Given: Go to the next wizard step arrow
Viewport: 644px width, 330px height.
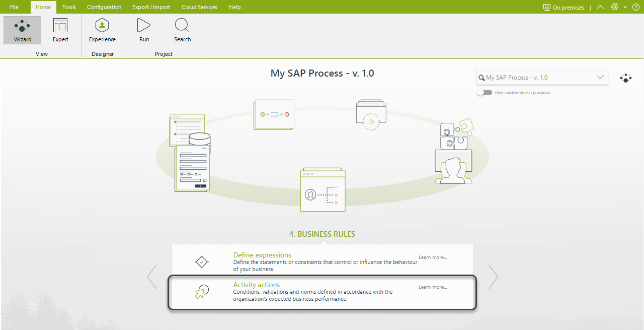Looking at the screenshot, I should [493, 277].
